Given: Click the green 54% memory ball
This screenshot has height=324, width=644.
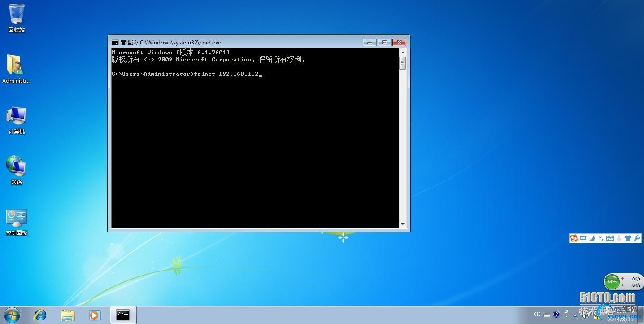Looking at the screenshot, I should 612,282.
